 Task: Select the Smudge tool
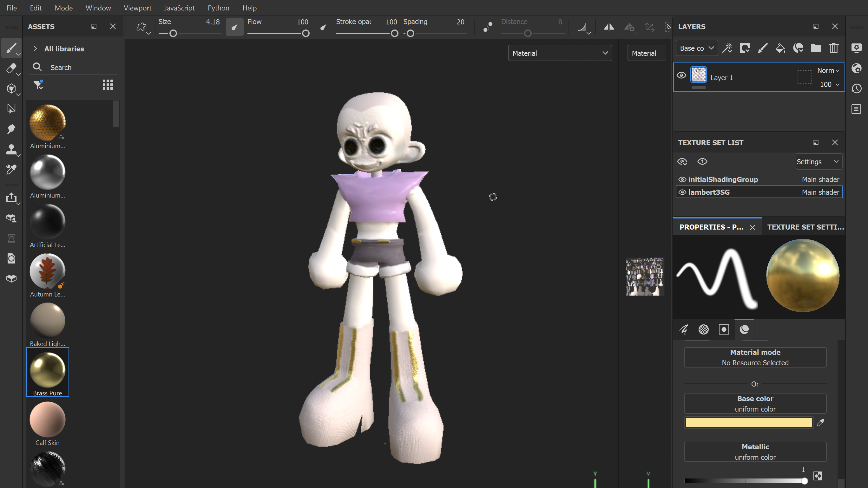[11, 129]
